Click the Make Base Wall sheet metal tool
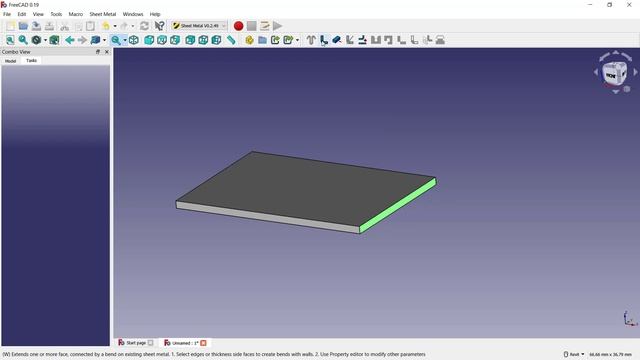640x360 pixels. tap(311, 40)
